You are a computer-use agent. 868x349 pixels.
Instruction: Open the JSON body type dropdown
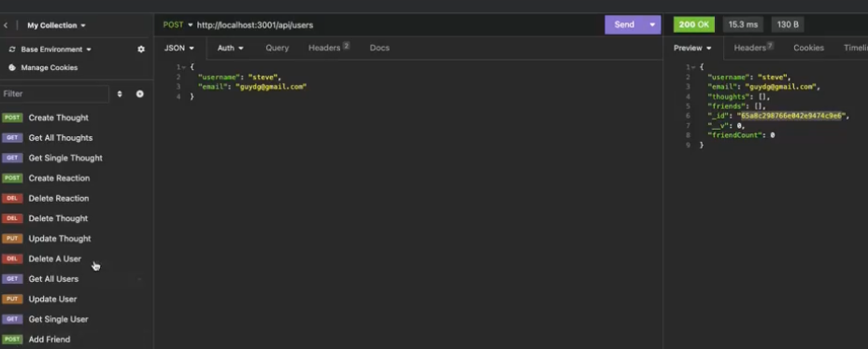(x=179, y=49)
